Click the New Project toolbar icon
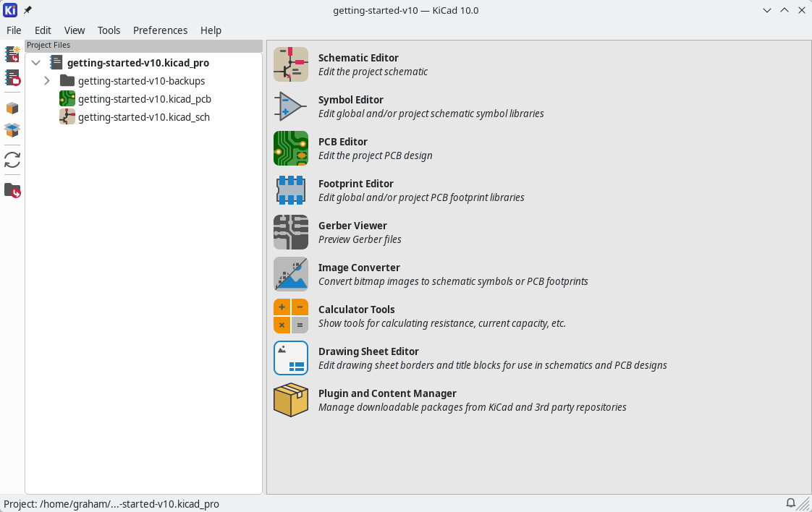 tap(12, 54)
